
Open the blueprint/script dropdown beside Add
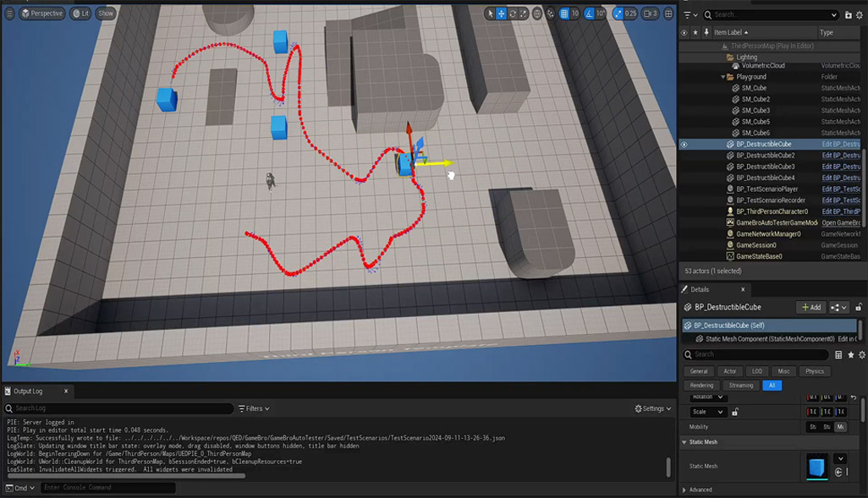coord(838,307)
